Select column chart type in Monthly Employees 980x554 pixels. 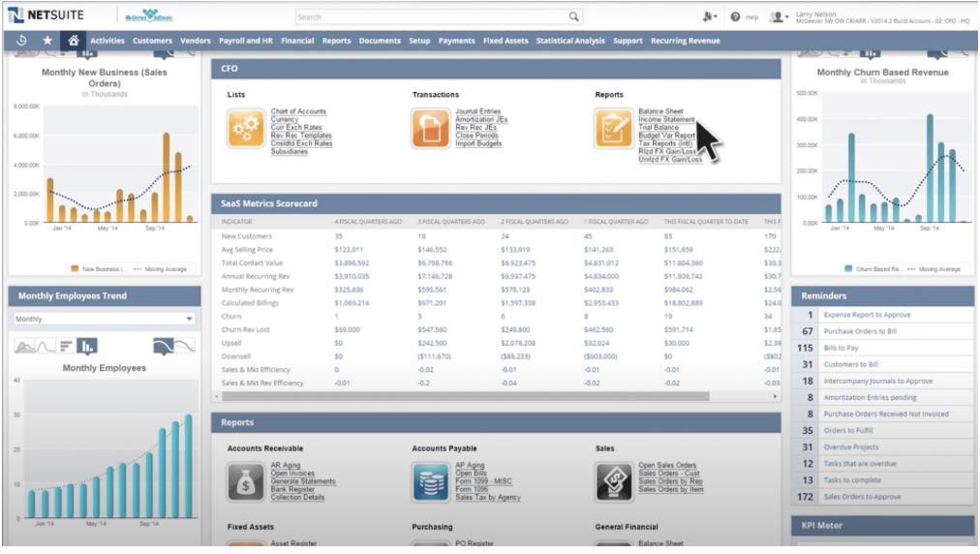pyautogui.click(x=87, y=346)
